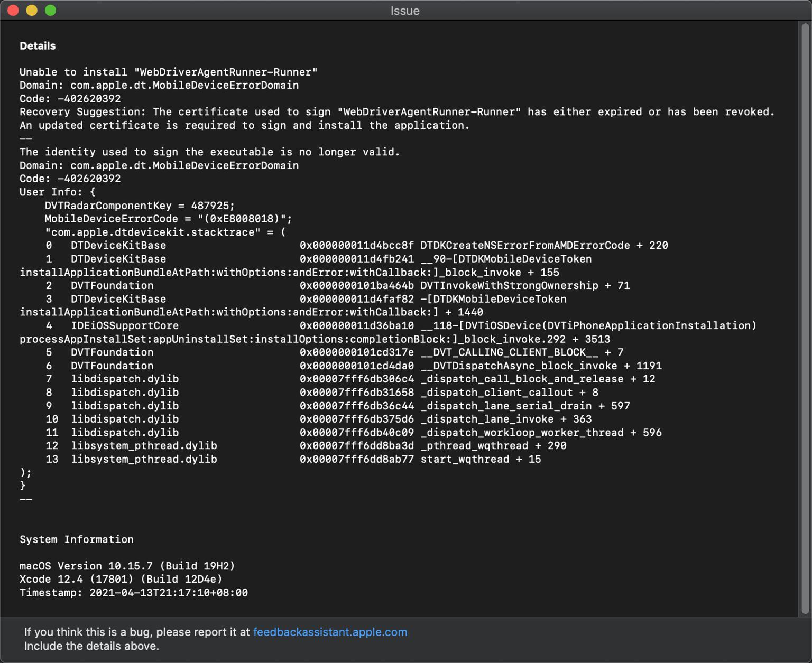Click the vertical scrollbar of the Issue window
812x663 pixels.
point(805,319)
